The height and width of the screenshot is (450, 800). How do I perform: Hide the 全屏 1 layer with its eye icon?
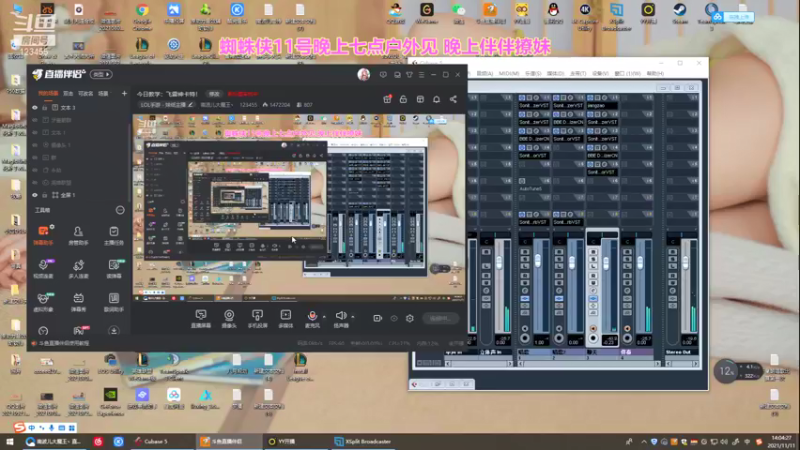(x=35, y=195)
